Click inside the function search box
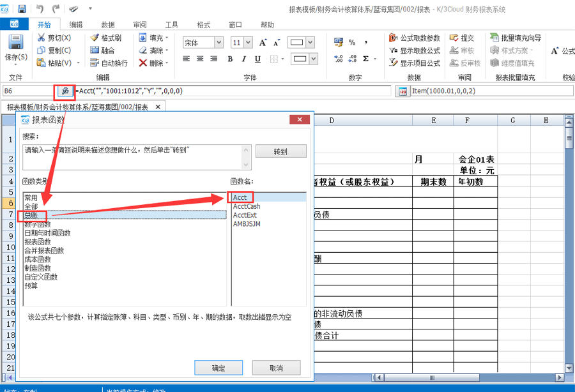 (137, 157)
